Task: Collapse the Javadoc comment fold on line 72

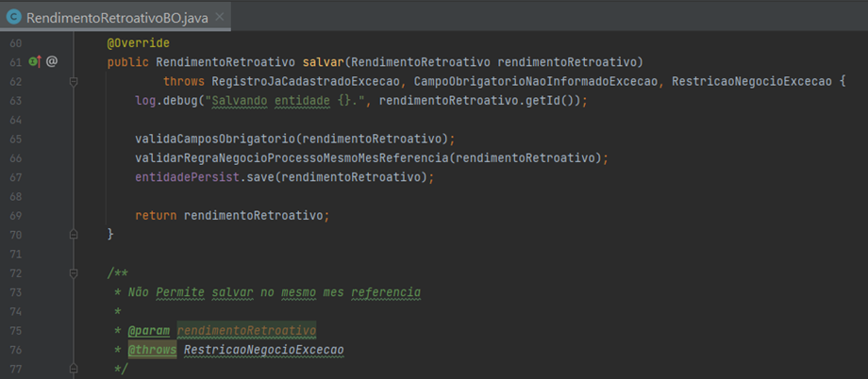Action: 73,272
